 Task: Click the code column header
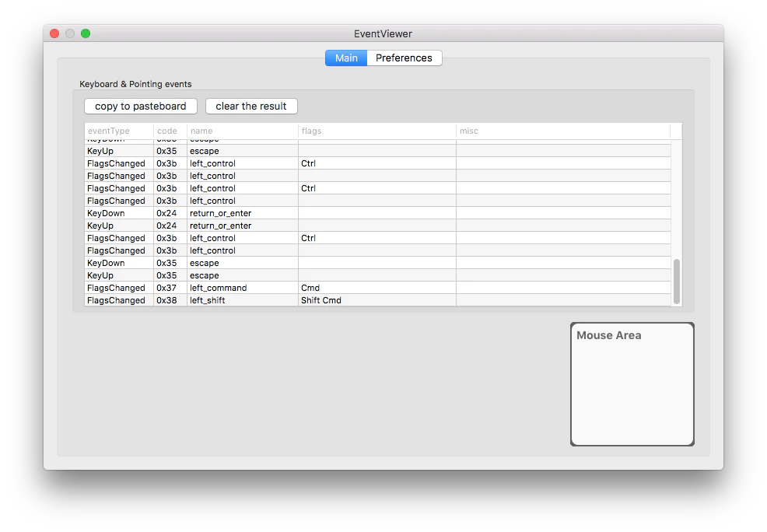[x=170, y=131]
